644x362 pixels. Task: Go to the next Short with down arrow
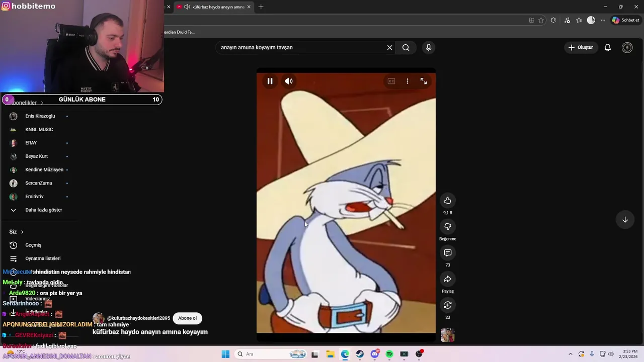pos(625,220)
